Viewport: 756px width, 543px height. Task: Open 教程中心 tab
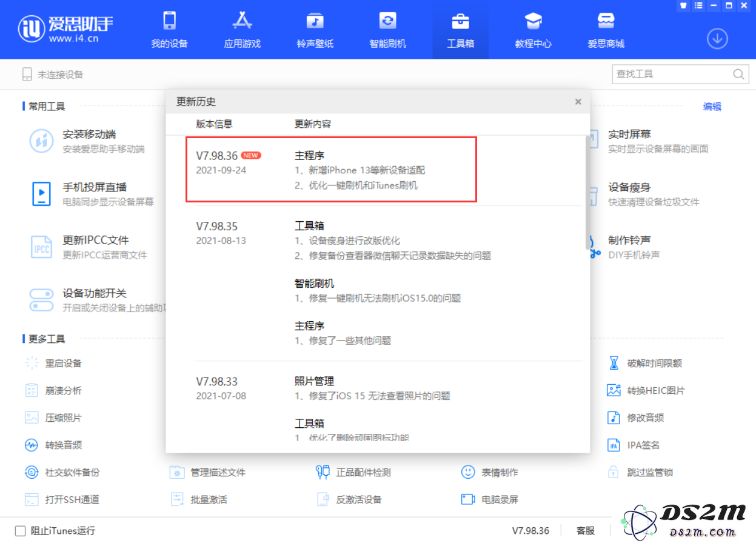coord(533,30)
